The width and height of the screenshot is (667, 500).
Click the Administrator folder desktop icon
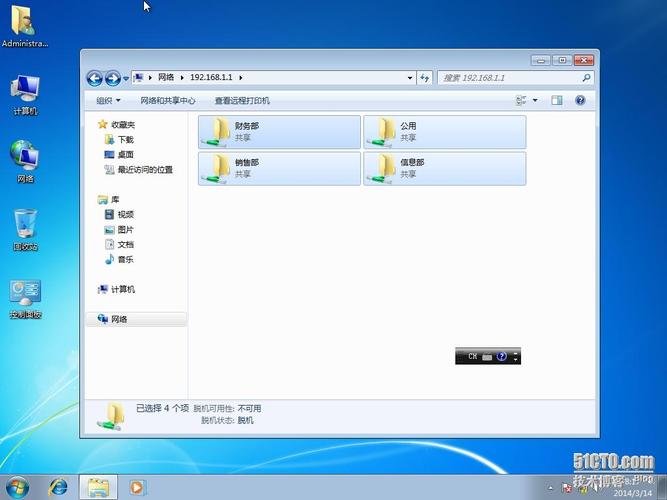click(x=24, y=26)
